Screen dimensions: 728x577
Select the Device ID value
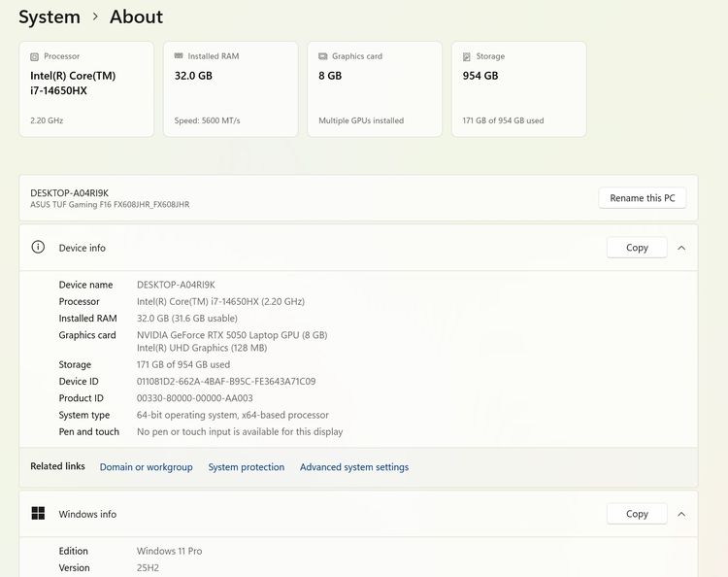click(226, 382)
